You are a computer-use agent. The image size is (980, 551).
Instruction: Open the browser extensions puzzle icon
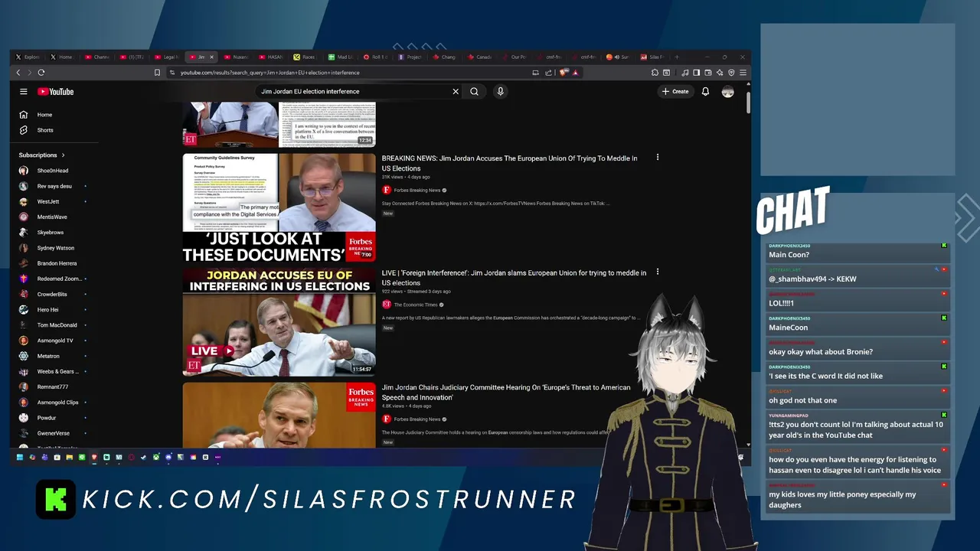[655, 73]
